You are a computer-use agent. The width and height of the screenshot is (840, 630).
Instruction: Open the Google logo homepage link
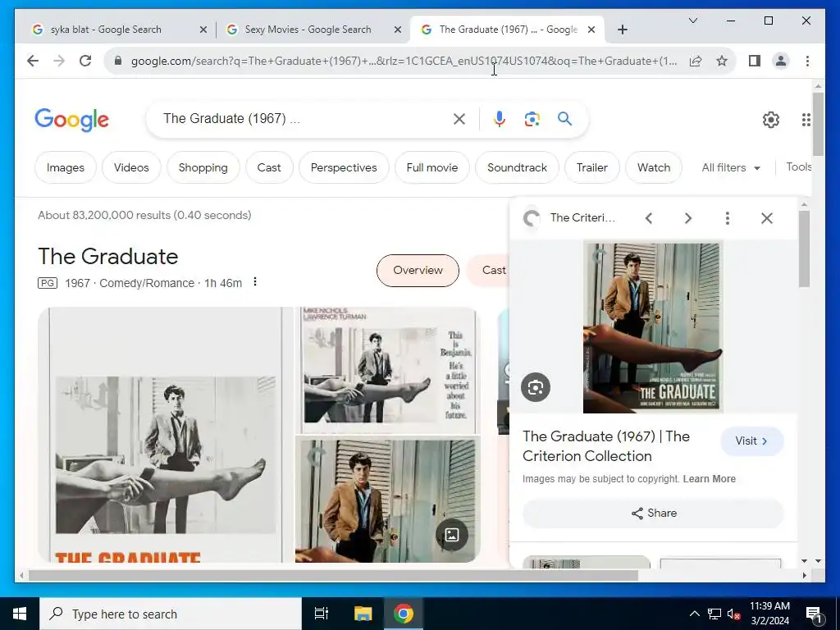tap(72, 120)
